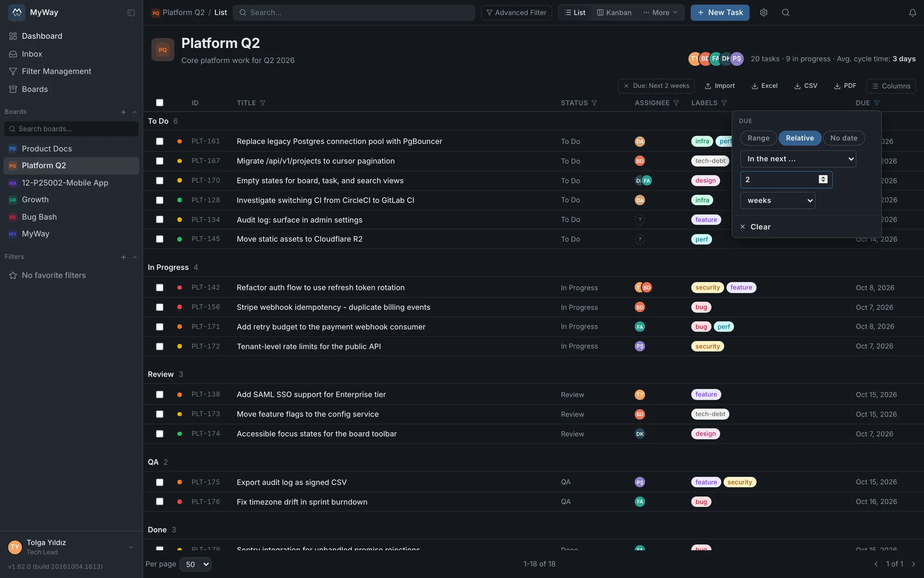The width and height of the screenshot is (924, 578).
Task: Switch to List view tab
Action: pyautogui.click(x=575, y=12)
